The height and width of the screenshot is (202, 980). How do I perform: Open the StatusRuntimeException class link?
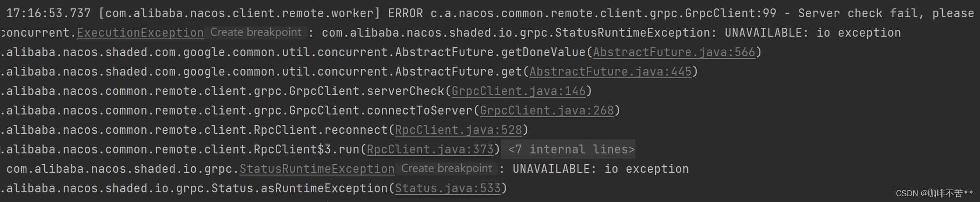click(317, 169)
